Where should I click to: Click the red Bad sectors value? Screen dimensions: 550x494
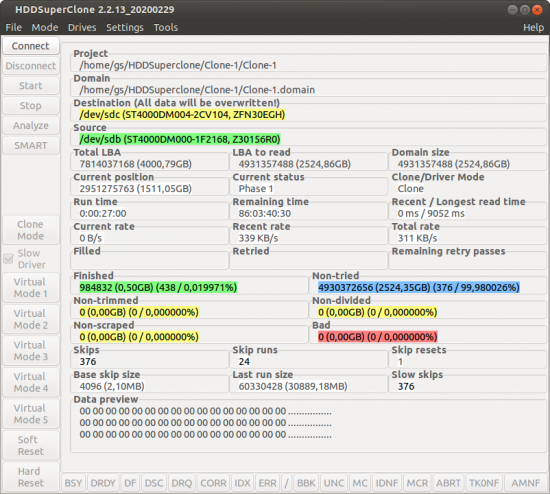[x=377, y=337]
